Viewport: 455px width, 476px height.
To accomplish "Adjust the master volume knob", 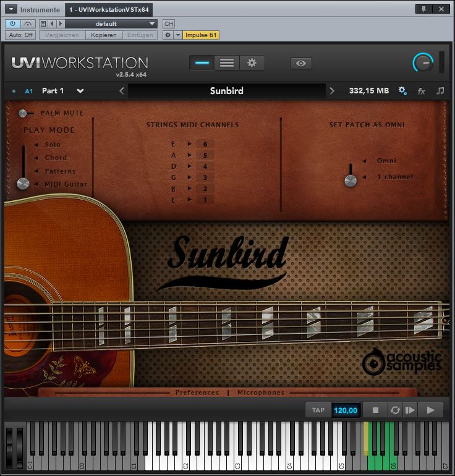I will [x=423, y=63].
